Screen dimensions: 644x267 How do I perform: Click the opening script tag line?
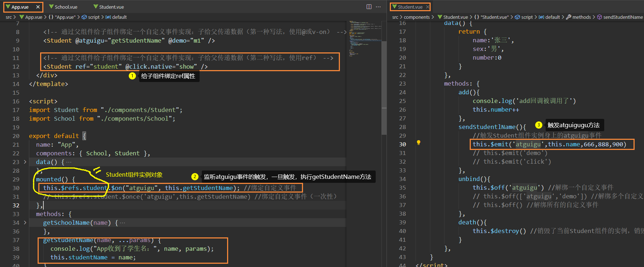[x=43, y=101]
